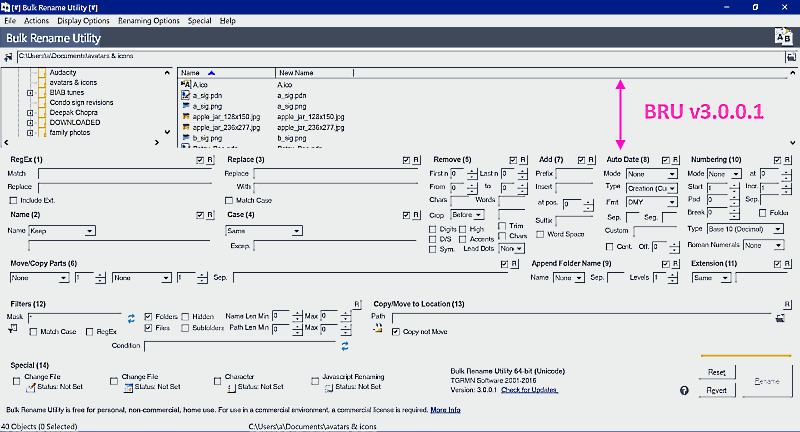The width and height of the screenshot is (800, 432).
Task: Uncheck Folders checkbox in Filters
Action: pyautogui.click(x=148, y=317)
